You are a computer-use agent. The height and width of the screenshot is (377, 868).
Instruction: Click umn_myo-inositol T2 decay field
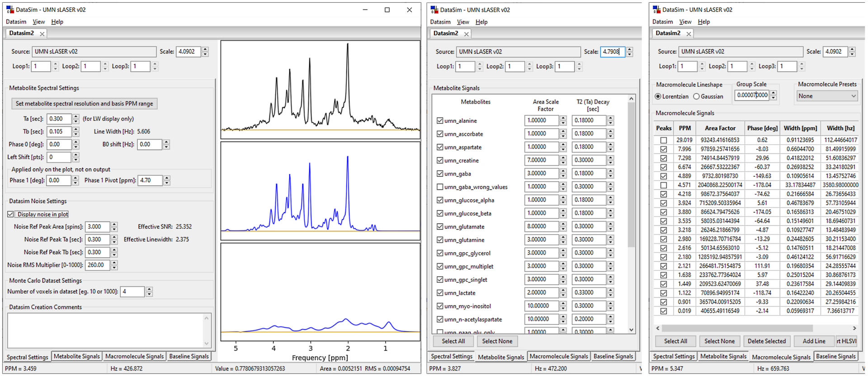(589, 306)
